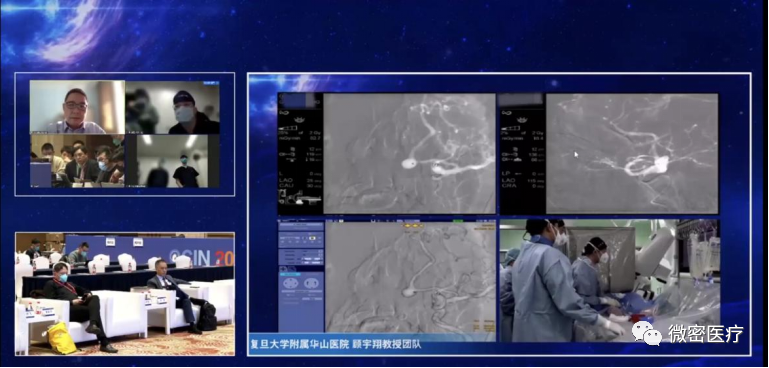Select the operating room live camera feed

[610, 281]
